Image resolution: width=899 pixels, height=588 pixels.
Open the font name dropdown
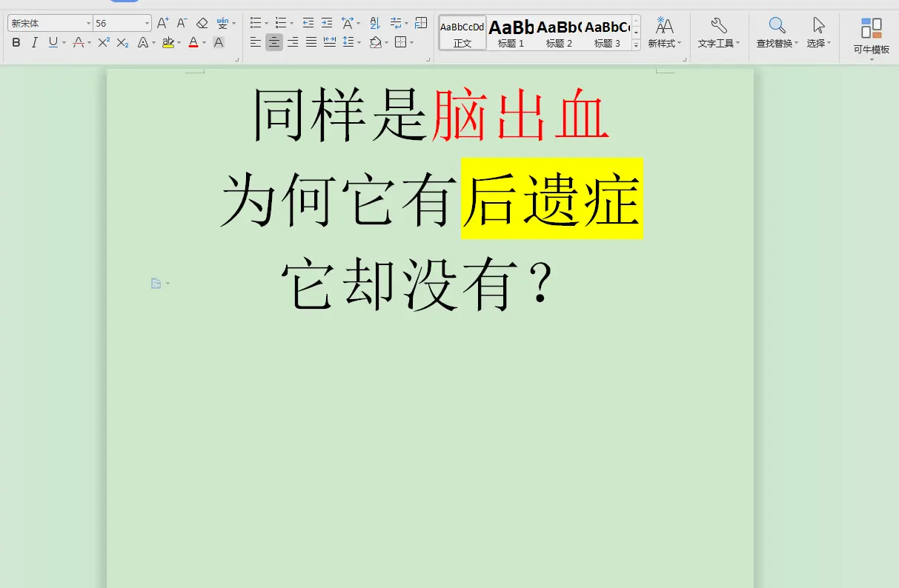tap(88, 23)
